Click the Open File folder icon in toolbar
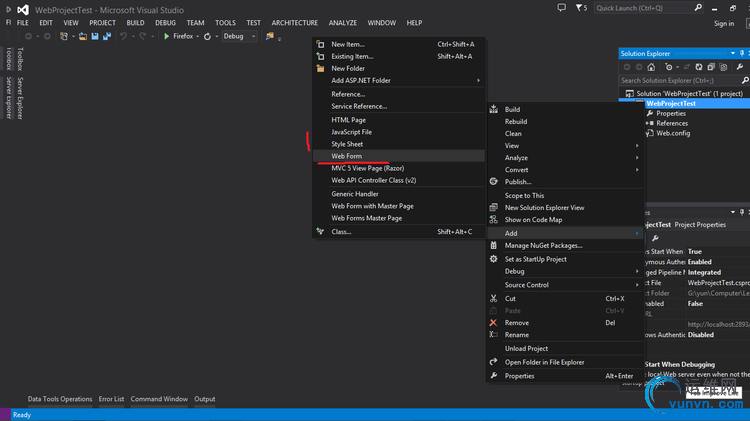The height and width of the screenshot is (421, 750). [83, 36]
